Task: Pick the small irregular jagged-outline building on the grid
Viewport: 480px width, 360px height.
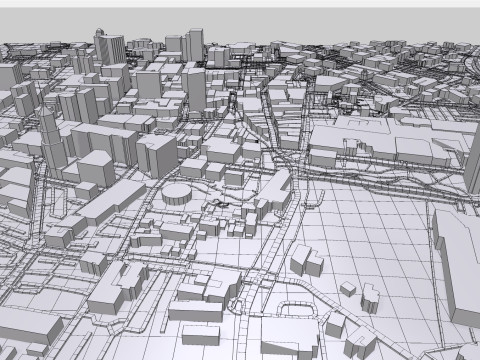Action: click(370, 298)
